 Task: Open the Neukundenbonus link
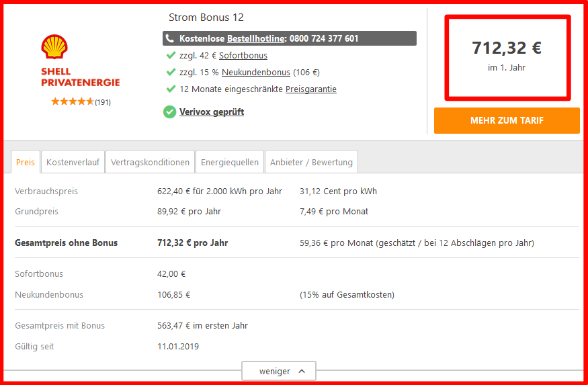[256, 72]
